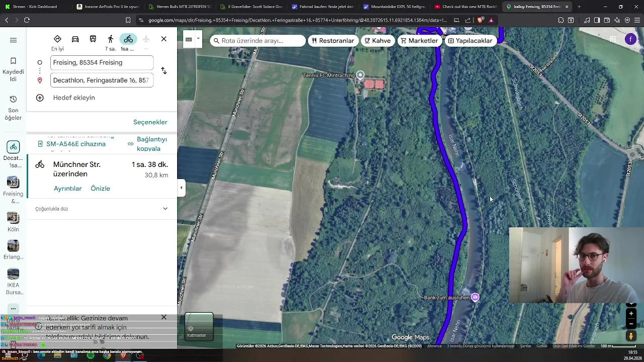Open Kaydedildi saved places

pyautogui.click(x=13, y=69)
